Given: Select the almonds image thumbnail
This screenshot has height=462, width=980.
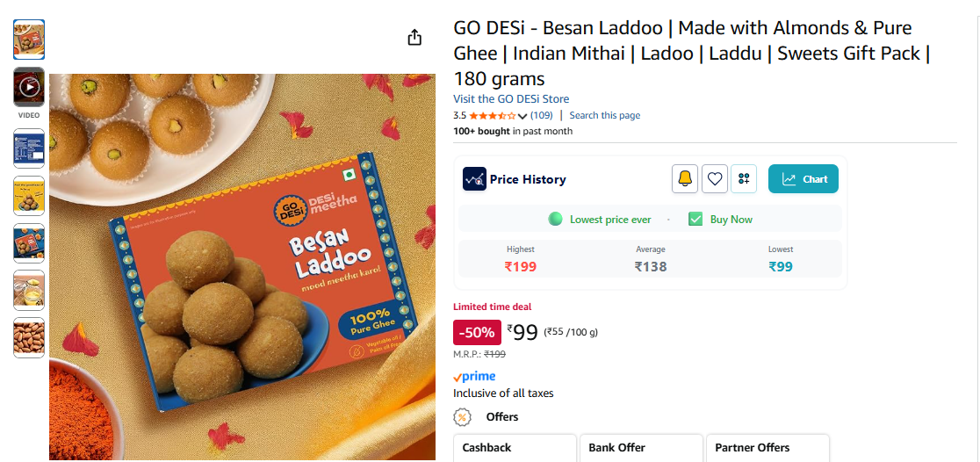Looking at the screenshot, I should click(29, 337).
